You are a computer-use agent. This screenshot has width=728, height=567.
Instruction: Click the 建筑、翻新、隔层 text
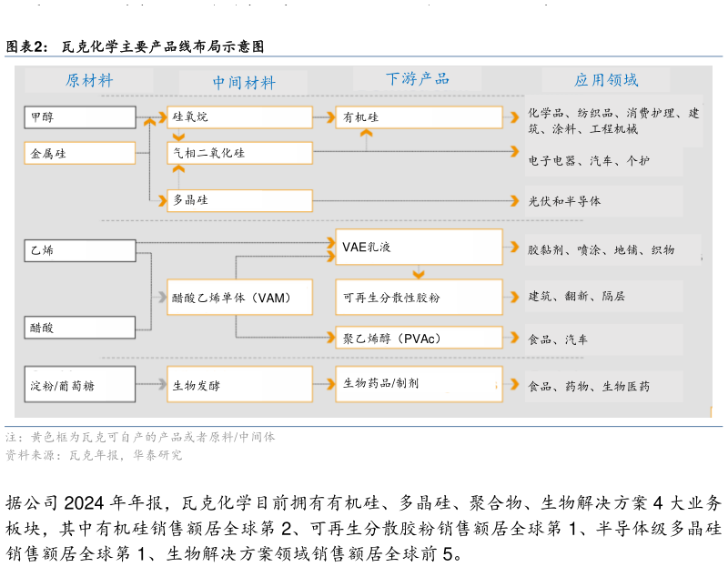pos(577,296)
